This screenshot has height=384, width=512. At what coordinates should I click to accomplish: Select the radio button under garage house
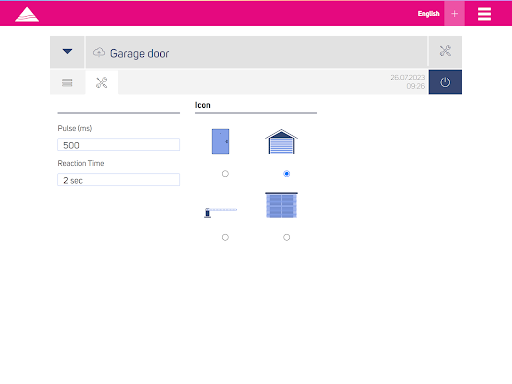[x=286, y=174]
